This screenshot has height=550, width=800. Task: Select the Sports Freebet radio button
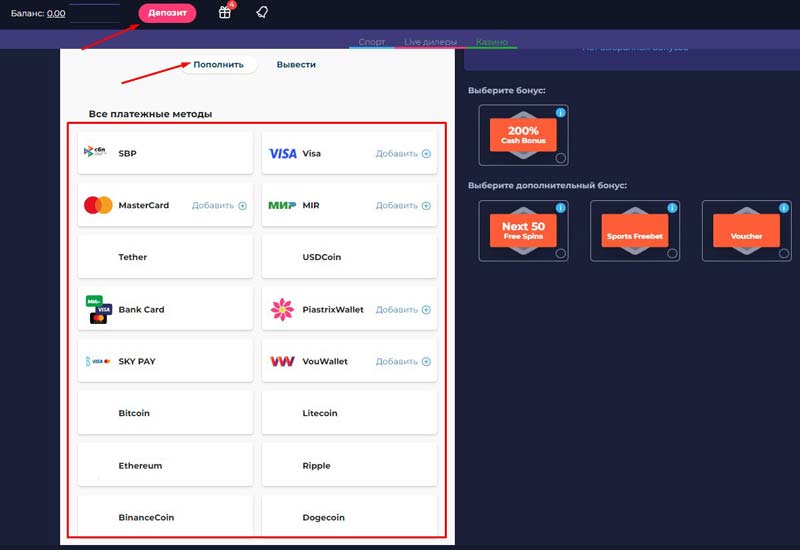[x=672, y=253]
